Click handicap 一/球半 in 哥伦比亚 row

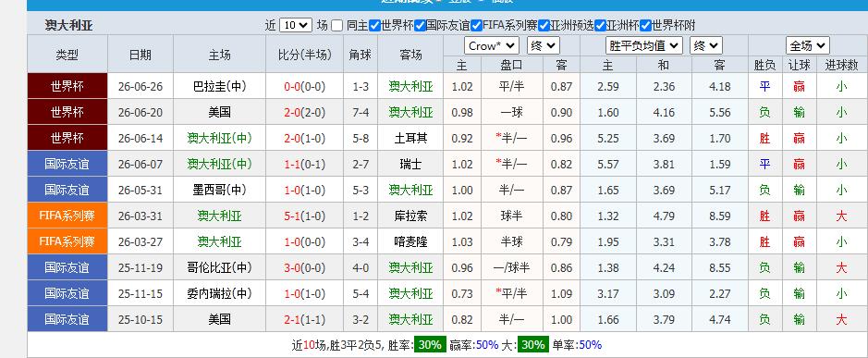click(511, 267)
